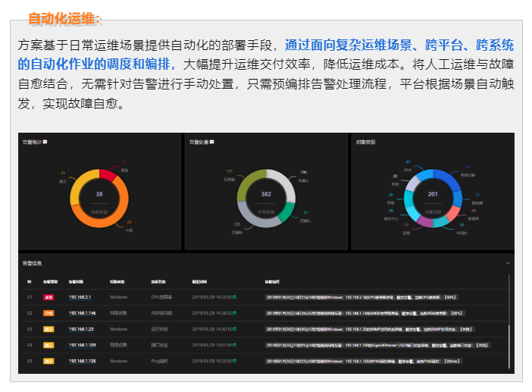Click the red severity tag in row 01
This screenshot has height=392, width=532.
[x=49, y=297]
